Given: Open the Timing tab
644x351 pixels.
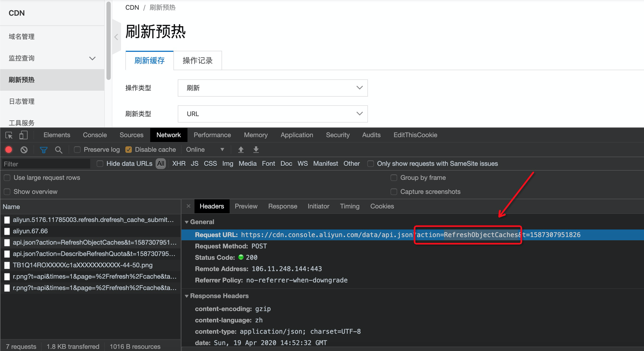Looking at the screenshot, I should click(350, 206).
